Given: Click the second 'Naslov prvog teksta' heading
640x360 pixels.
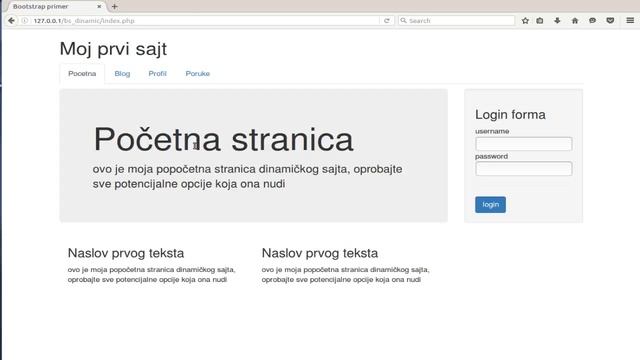Looking at the screenshot, I should click(320, 253).
